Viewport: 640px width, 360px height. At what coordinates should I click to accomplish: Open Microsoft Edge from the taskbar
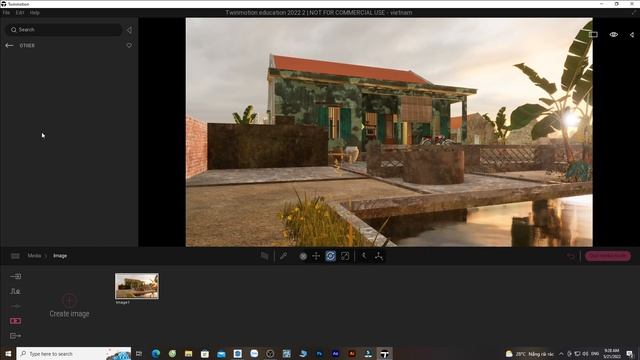coord(156,353)
